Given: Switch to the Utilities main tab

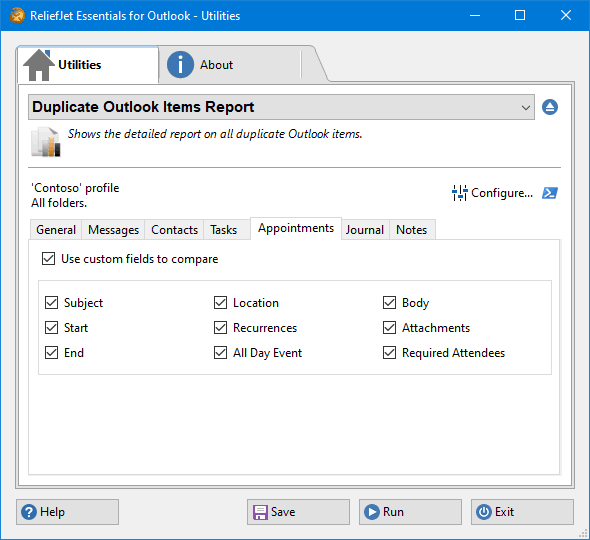Looking at the screenshot, I should (88, 65).
